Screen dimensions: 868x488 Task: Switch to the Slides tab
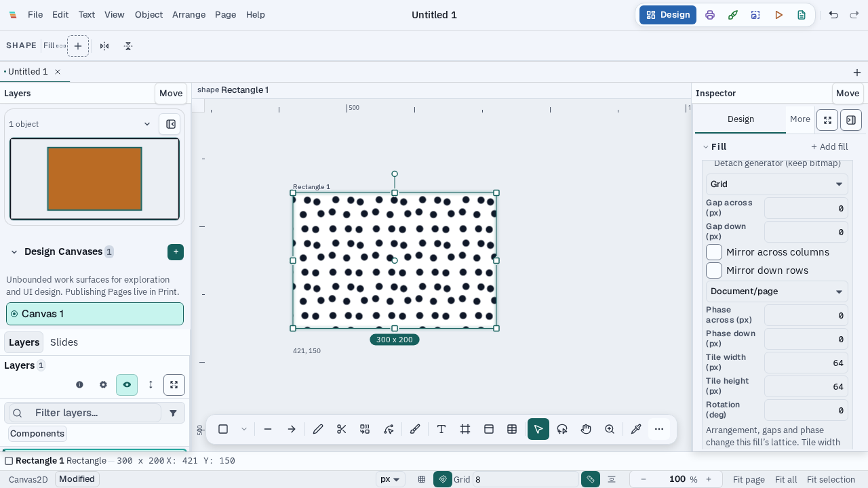(64, 342)
